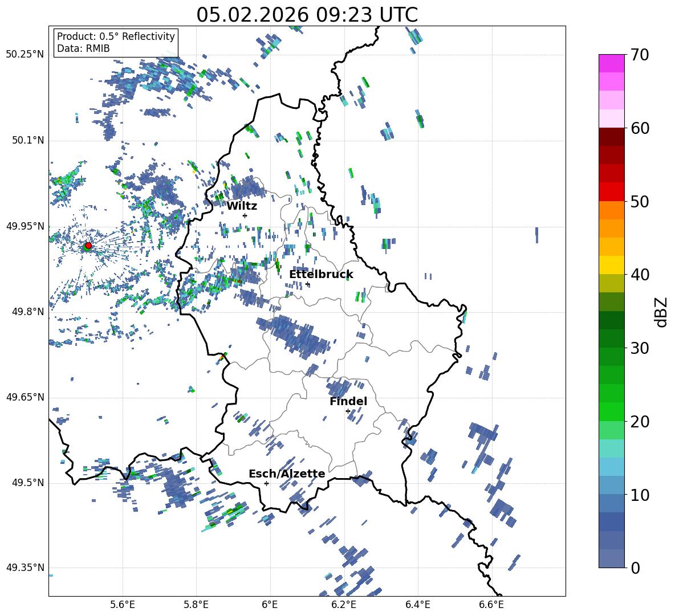Viewport: 675px width, 616px height.
Task: Click the red radar site dot
Action: pyautogui.click(x=88, y=246)
